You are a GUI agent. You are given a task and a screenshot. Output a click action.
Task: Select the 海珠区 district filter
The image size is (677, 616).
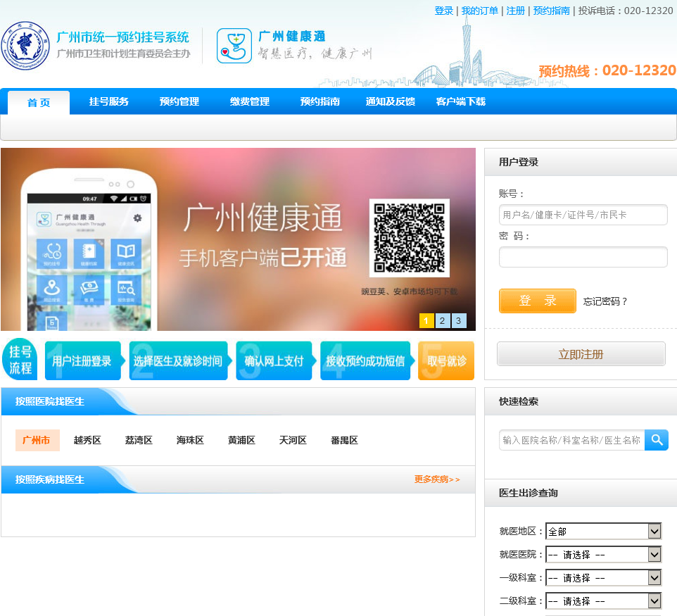[x=190, y=440]
